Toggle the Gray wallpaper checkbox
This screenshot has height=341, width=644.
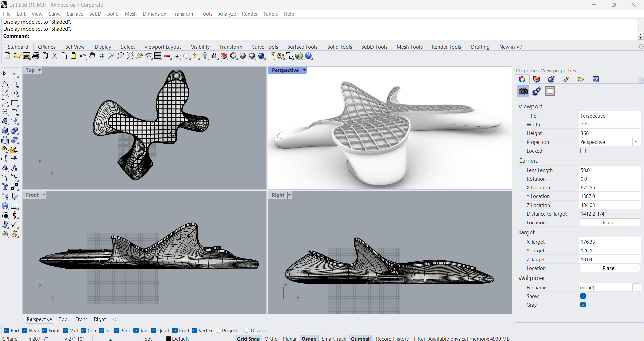tap(583, 305)
